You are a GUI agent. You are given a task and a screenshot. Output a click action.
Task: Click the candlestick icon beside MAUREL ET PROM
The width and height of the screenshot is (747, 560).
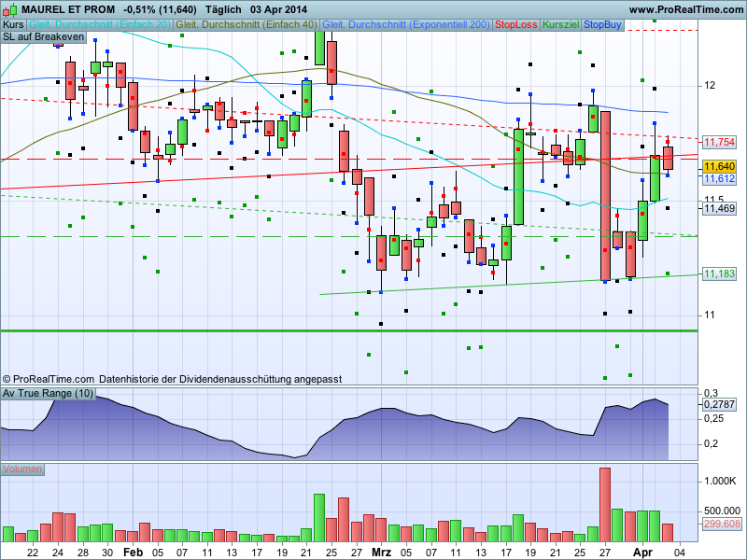9,9
